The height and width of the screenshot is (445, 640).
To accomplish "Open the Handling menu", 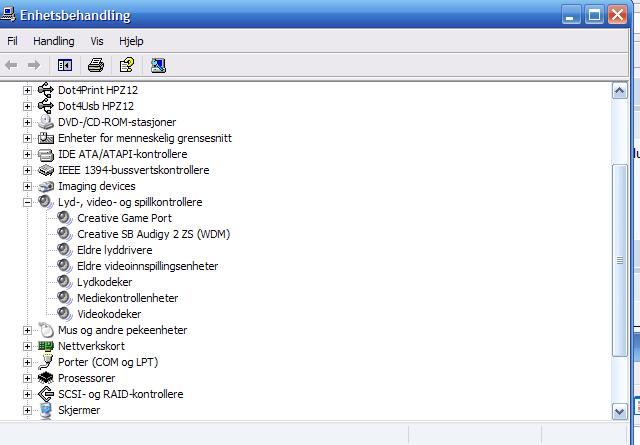I will point(54,41).
